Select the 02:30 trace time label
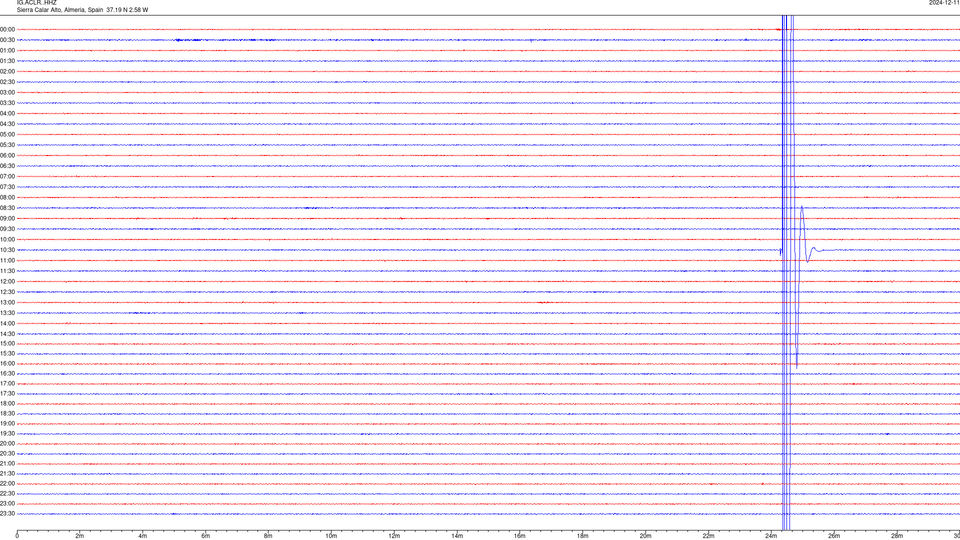The height and width of the screenshot is (540, 960). pos(7,82)
